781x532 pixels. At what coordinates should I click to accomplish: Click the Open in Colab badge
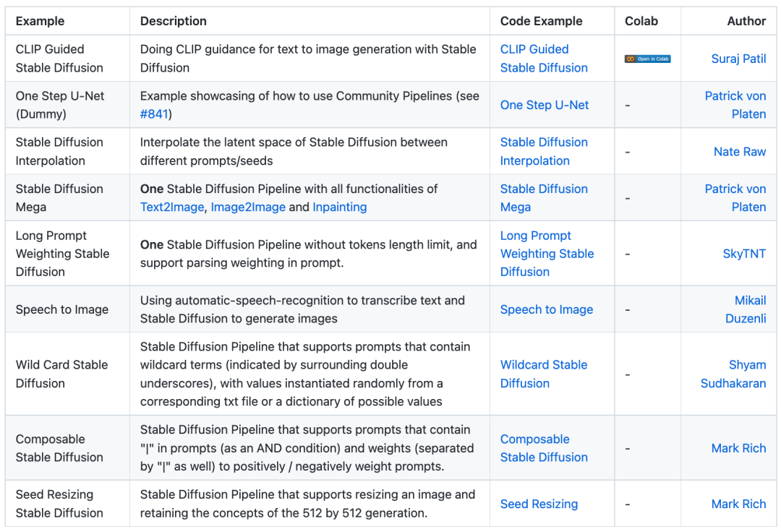[647, 59]
